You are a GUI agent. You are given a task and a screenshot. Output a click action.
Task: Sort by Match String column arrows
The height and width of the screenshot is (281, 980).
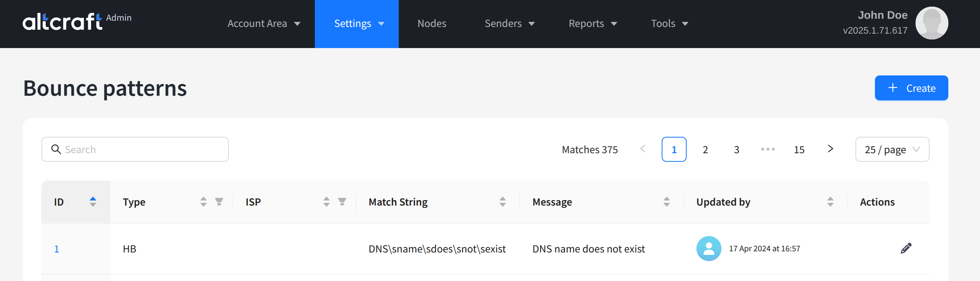tap(502, 202)
